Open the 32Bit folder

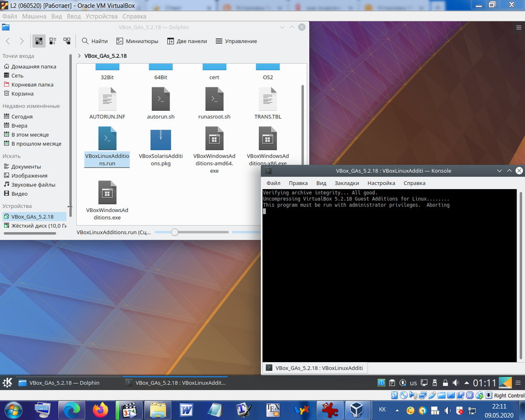point(107,72)
